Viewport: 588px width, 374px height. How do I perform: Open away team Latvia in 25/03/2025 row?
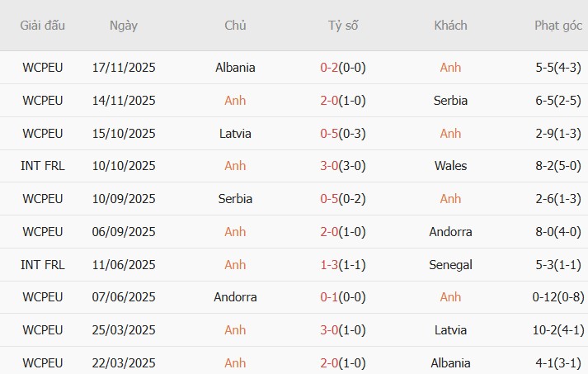(x=450, y=330)
